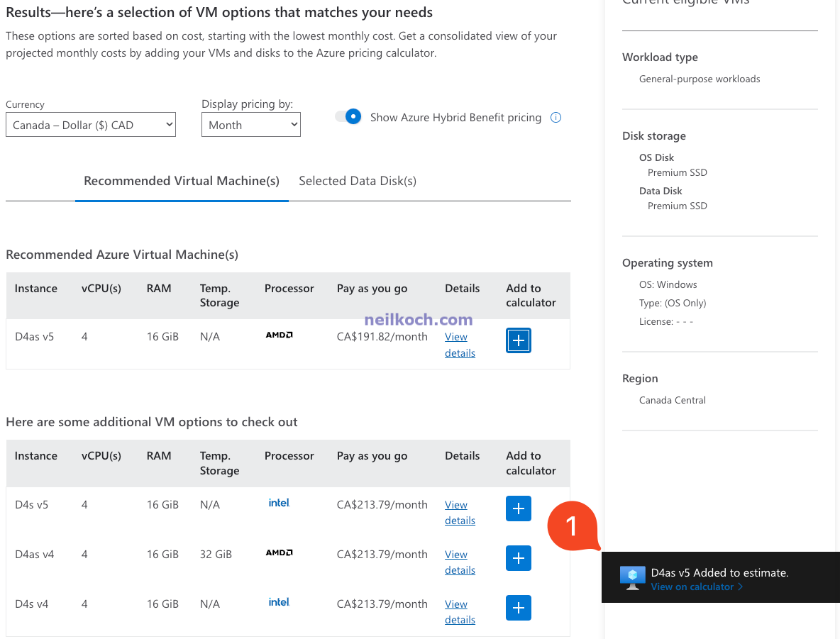The width and height of the screenshot is (840, 639).
Task: Click the Canada Central region value
Action: point(673,400)
